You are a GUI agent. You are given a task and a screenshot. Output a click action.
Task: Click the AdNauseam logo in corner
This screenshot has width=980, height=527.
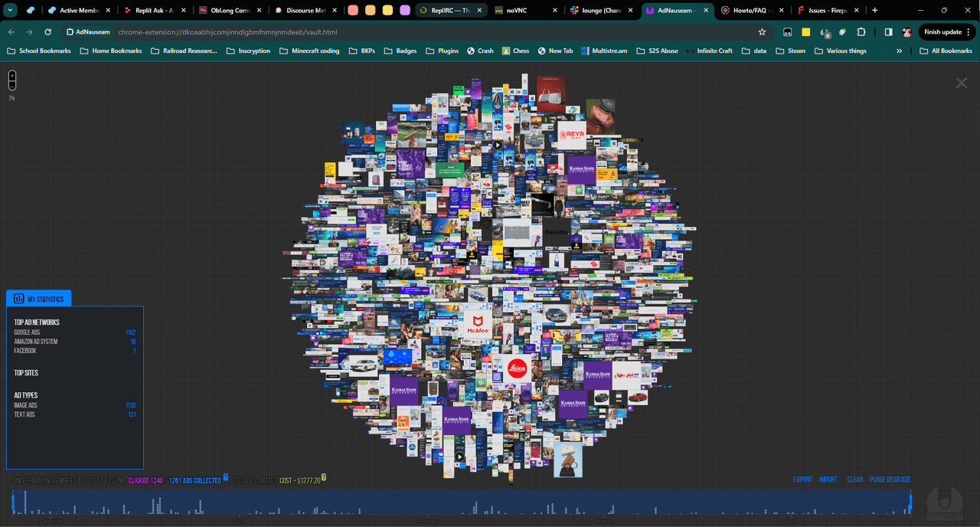[x=944, y=500]
